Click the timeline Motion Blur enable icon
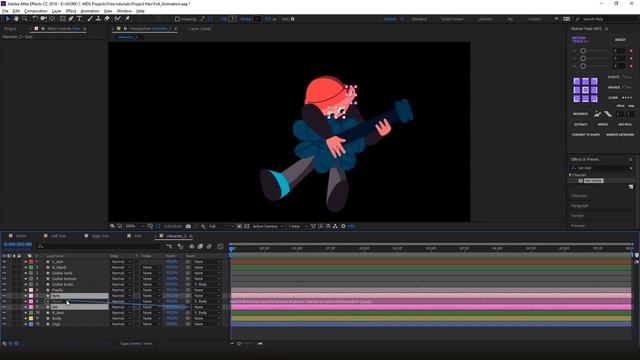This screenshot has width=640, height=360. click(209, 247)
